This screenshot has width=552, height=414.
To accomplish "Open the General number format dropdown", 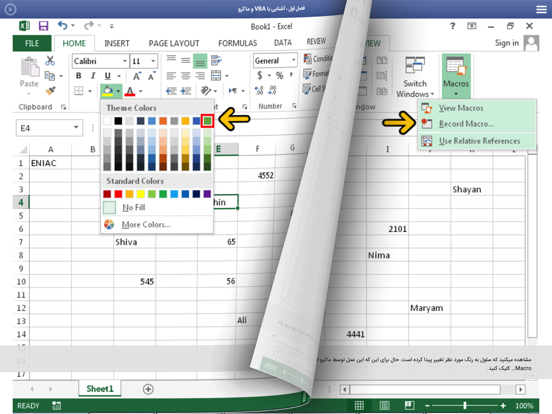I will point(293,60).
